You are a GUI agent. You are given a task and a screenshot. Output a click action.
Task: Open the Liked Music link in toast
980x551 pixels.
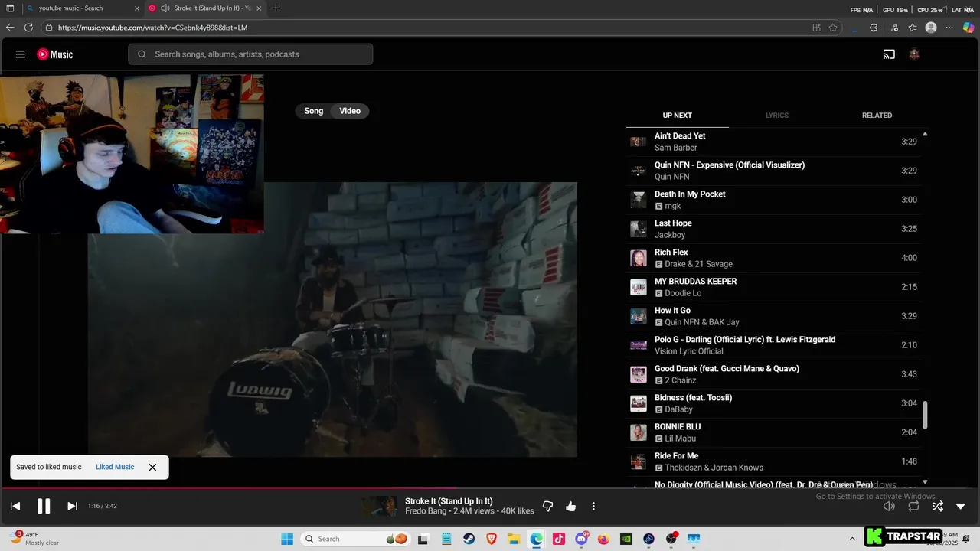click(x=115, y=467)
